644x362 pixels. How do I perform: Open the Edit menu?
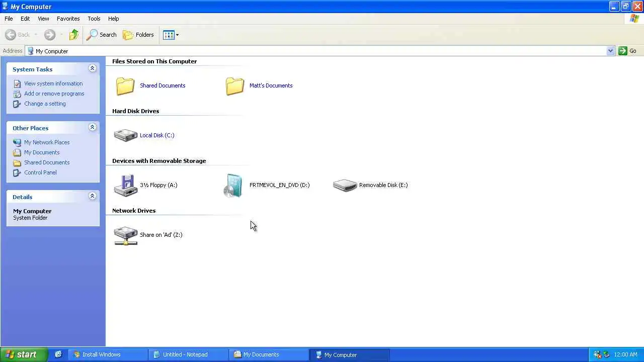click(25, 19)
